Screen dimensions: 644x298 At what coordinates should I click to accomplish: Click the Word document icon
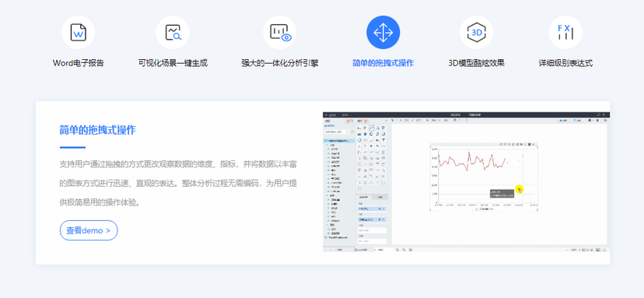78,33
